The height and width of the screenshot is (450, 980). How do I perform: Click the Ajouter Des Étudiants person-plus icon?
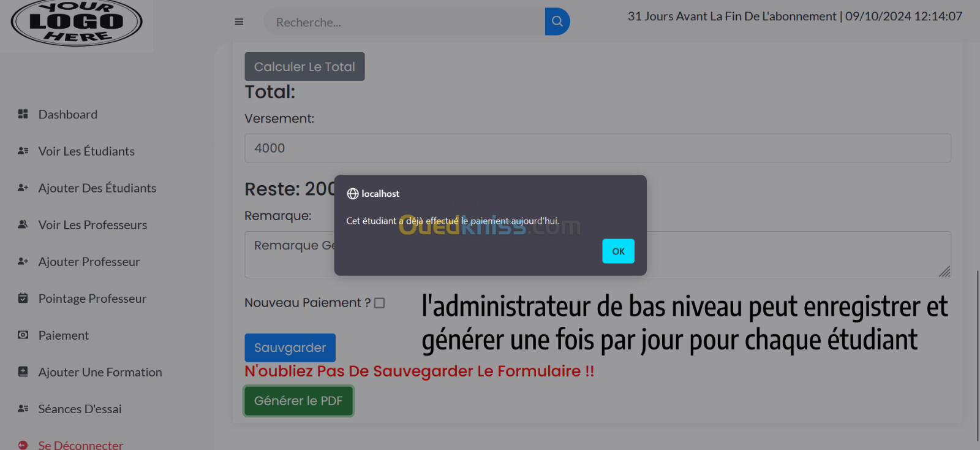[23, 188]
